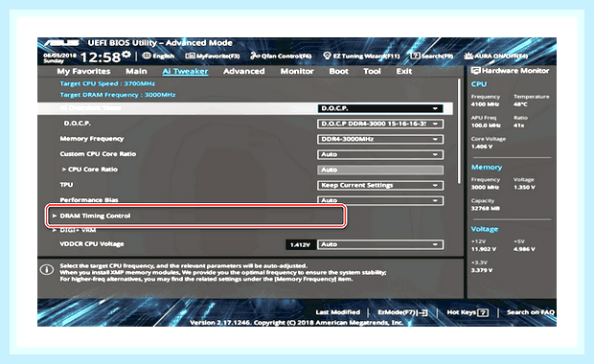594x364 pixels.
Task: Switch to My Favorites tab
Action: [83, 71]
